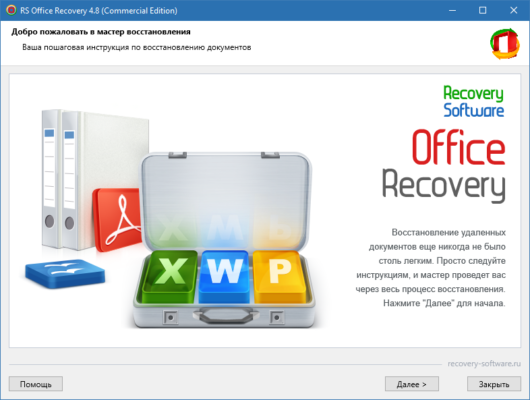The image size is (530, 400).
Task: Click the Recovery Software brand logo
Action: [474, 101]
